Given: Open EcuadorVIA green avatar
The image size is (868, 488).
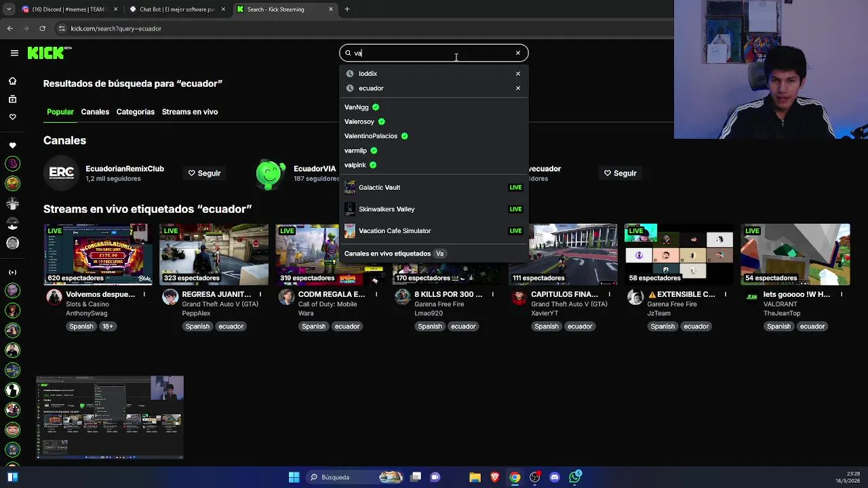Looking at the screenshot, I should [x=270, y=174].
